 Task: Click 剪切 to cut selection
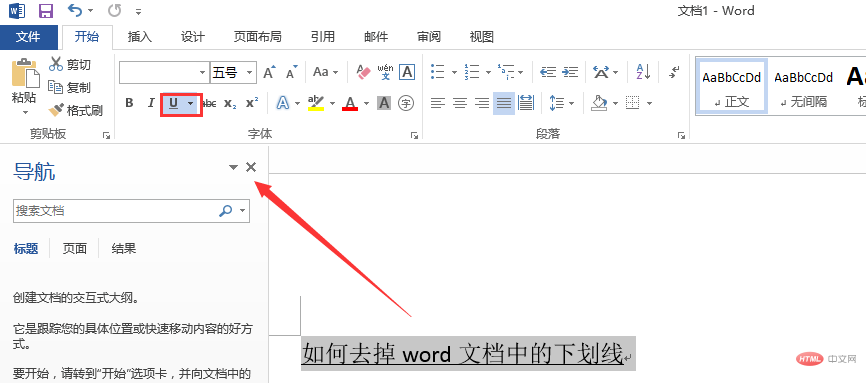(70, 65)
